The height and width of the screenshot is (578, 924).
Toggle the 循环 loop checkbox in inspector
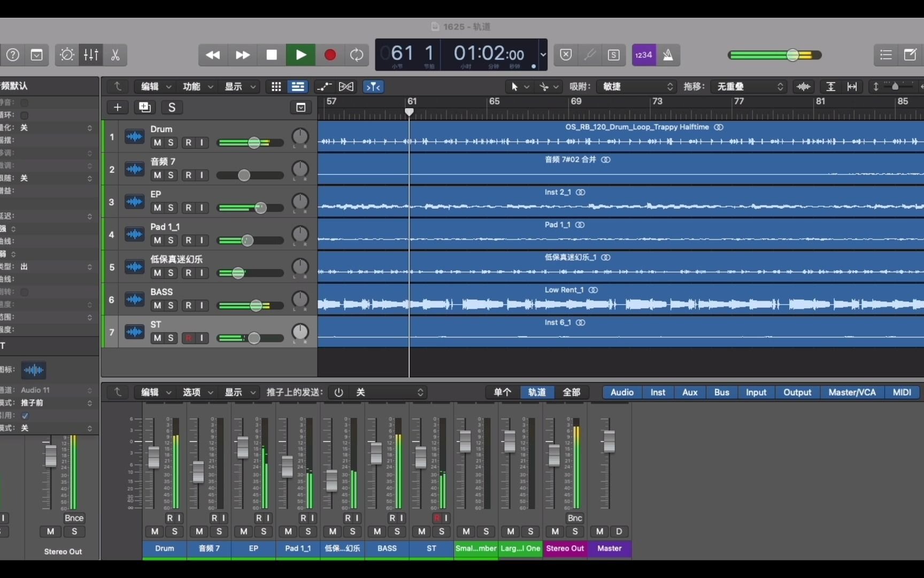24,115
